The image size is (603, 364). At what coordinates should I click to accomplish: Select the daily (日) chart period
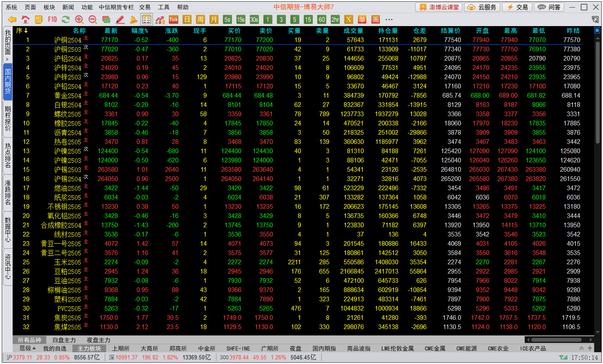tap(187, 19)
